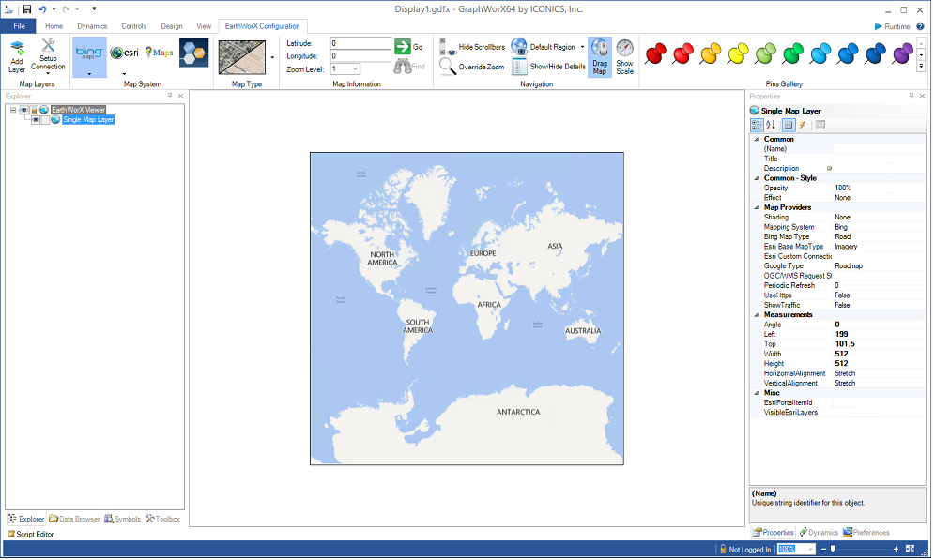Sort properties alphabetically in Properties panel

(x=771, y=125)
